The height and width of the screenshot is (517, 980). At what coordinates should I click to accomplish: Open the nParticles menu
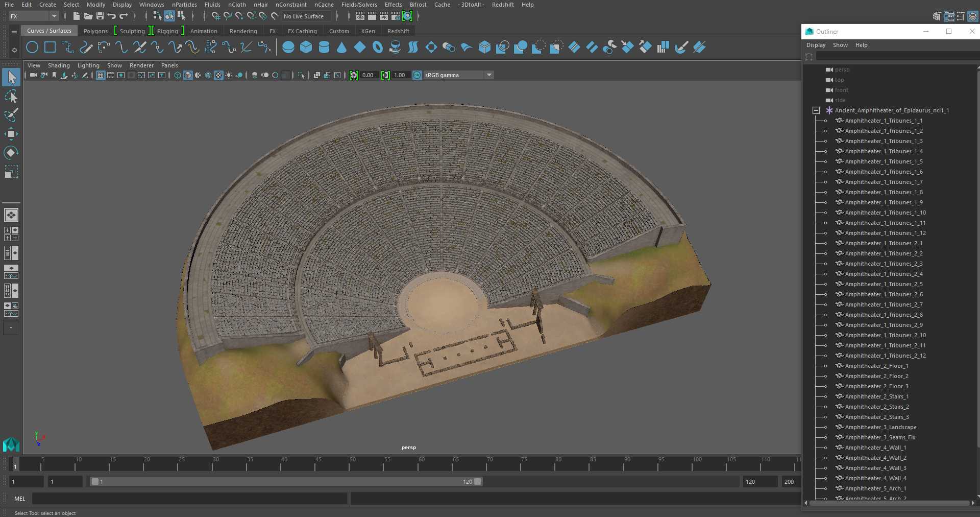tap(184, 5)
